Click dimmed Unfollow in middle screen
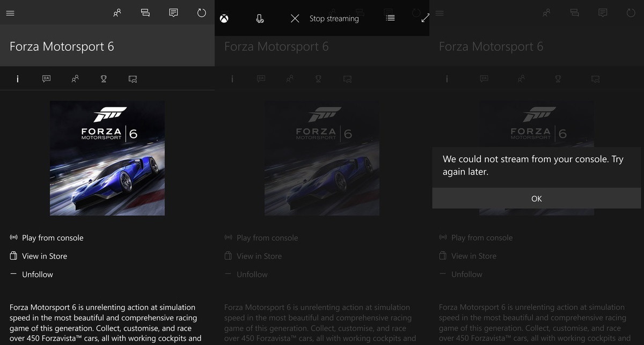644x345 pixels. click(246, 274)
